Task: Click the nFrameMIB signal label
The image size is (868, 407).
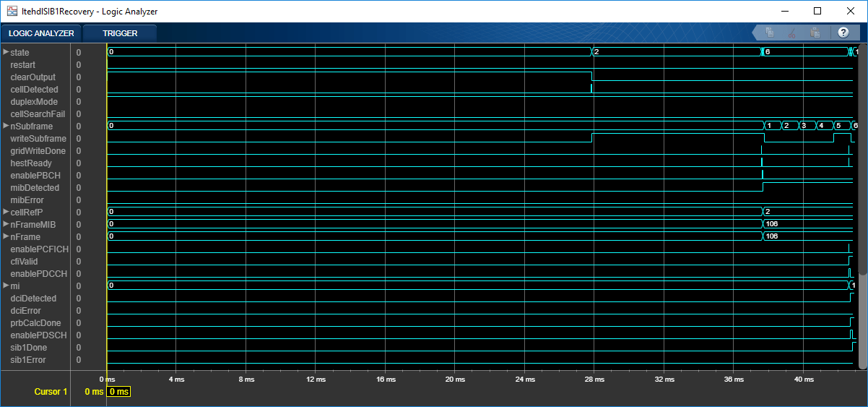Action: coord(32,225)
